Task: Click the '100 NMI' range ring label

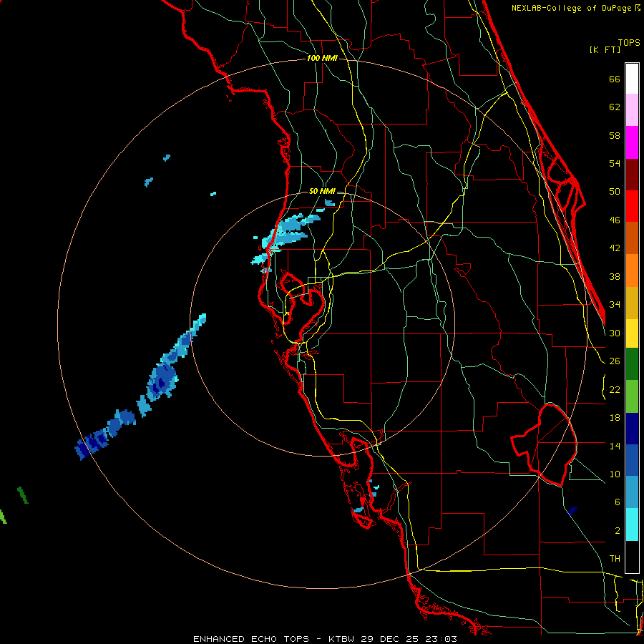Action: [x=322, y=58]
